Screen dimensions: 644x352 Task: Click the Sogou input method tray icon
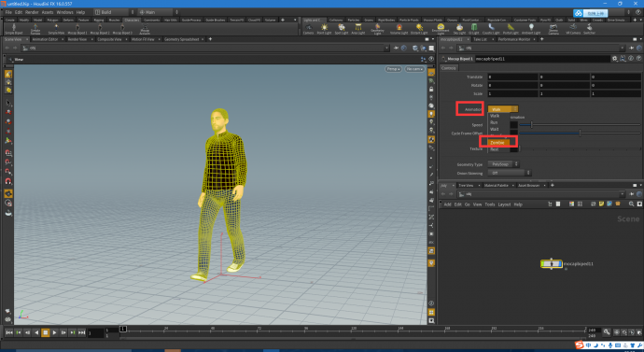579,345
